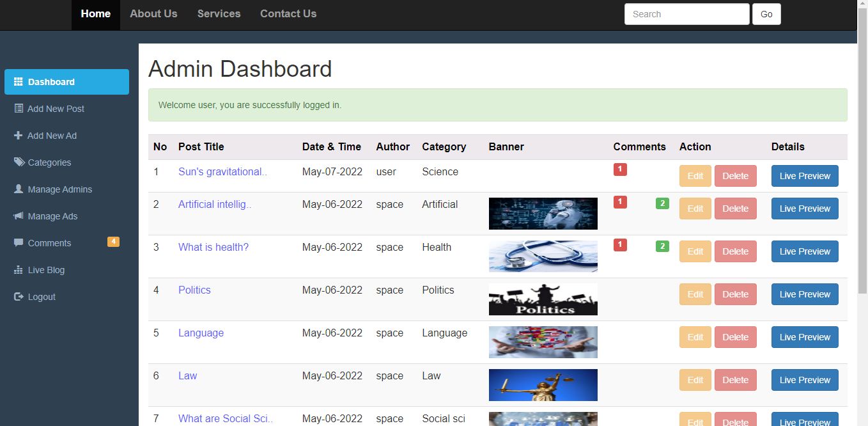Click the Logout arrow icon
The image size is (868, 426).
[x=19, y=297]
